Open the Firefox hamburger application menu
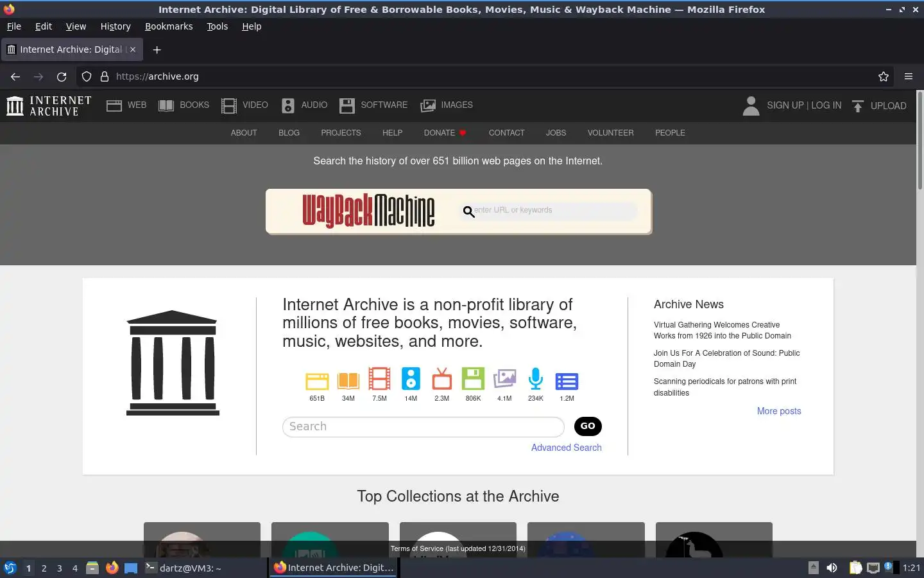This screenshot has height=578, width=924. pyautogui.click(x=909, y=76)
